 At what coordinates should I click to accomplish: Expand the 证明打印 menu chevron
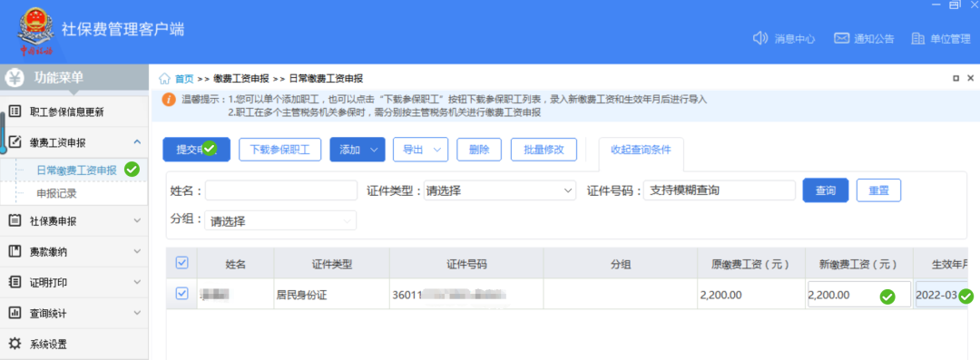pos(138,282)
